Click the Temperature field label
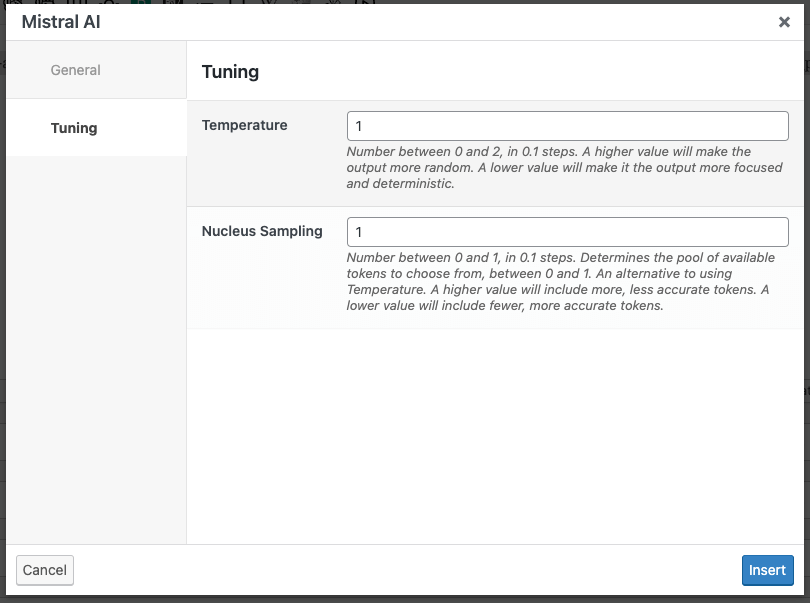 coord(244,125)
